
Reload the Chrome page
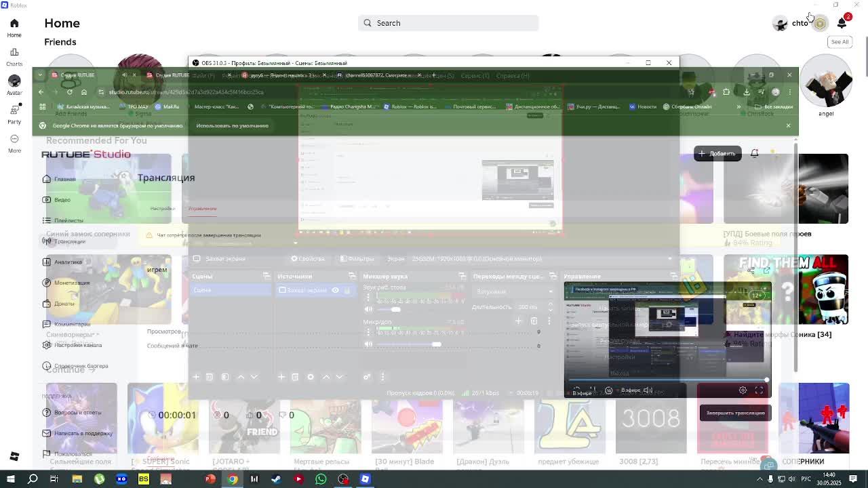(69, 91)
